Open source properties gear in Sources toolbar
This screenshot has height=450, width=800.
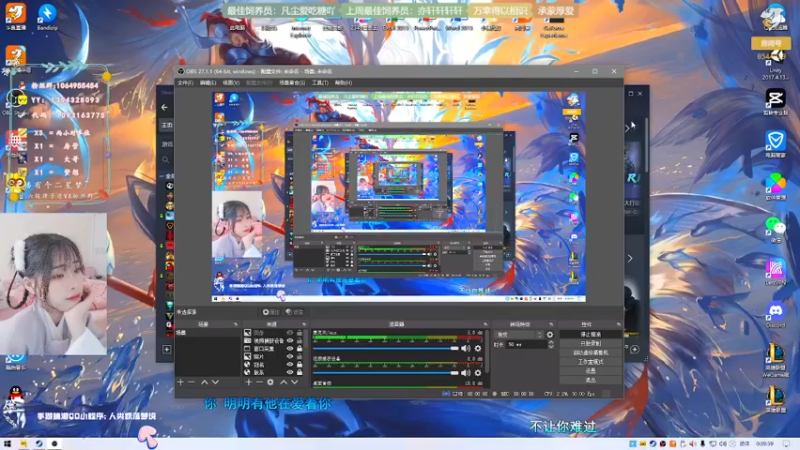(x=270, y=382)
